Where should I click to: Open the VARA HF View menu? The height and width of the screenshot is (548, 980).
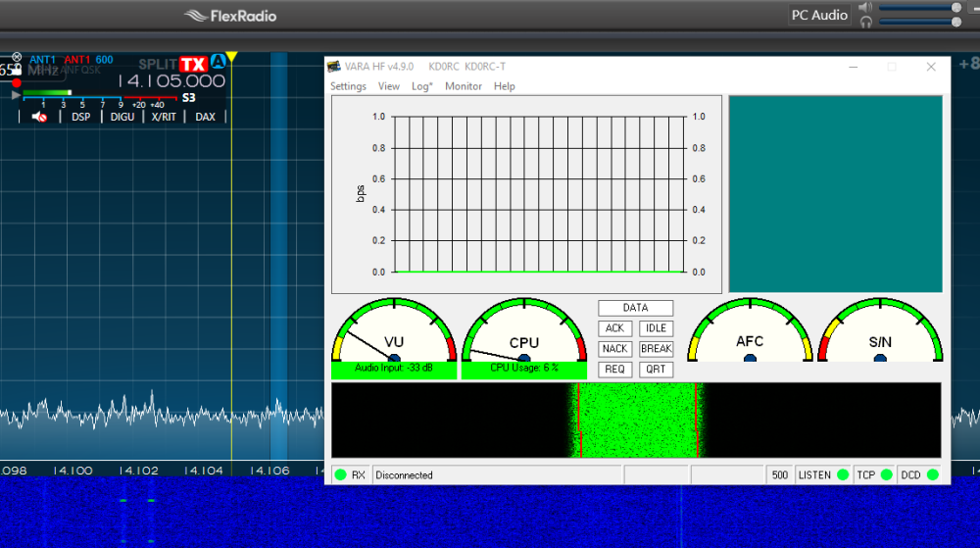click(x=389, y=86)
